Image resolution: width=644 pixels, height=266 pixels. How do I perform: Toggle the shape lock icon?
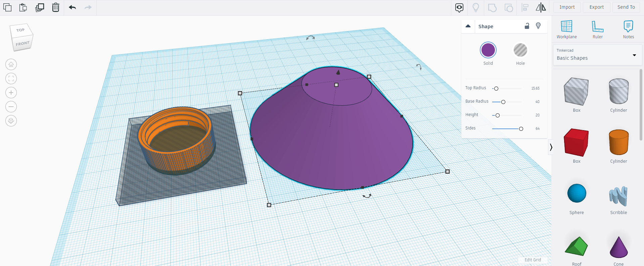click(x=527, y=26)
